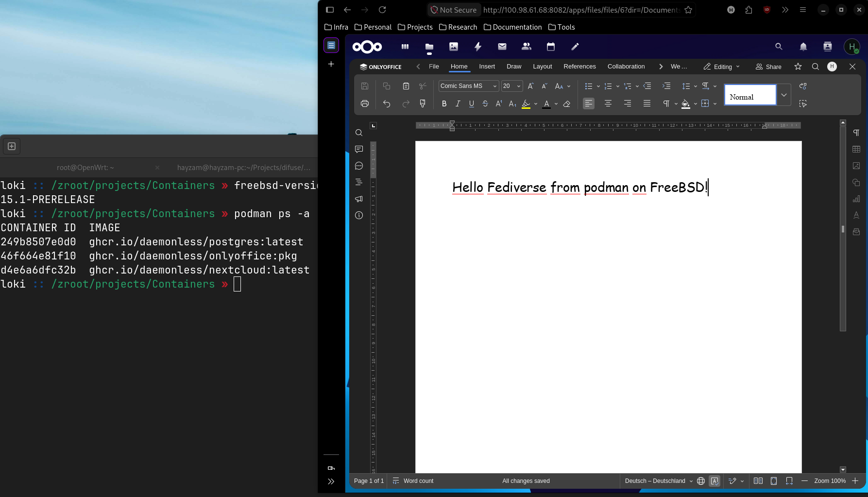Image resolution: width=868 pixels, height=497 pixels.
Task: Open the Nextcloud Photos app icon
Action: click(454, 47)
